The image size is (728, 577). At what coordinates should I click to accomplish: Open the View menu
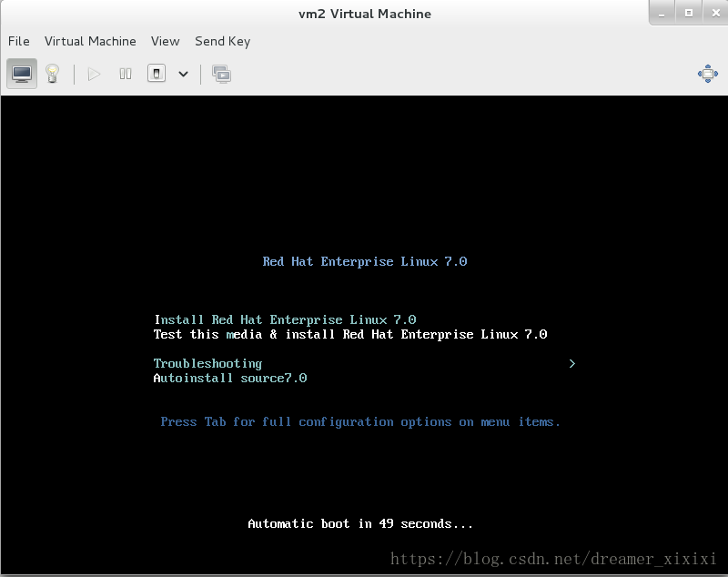click(165, 41)
